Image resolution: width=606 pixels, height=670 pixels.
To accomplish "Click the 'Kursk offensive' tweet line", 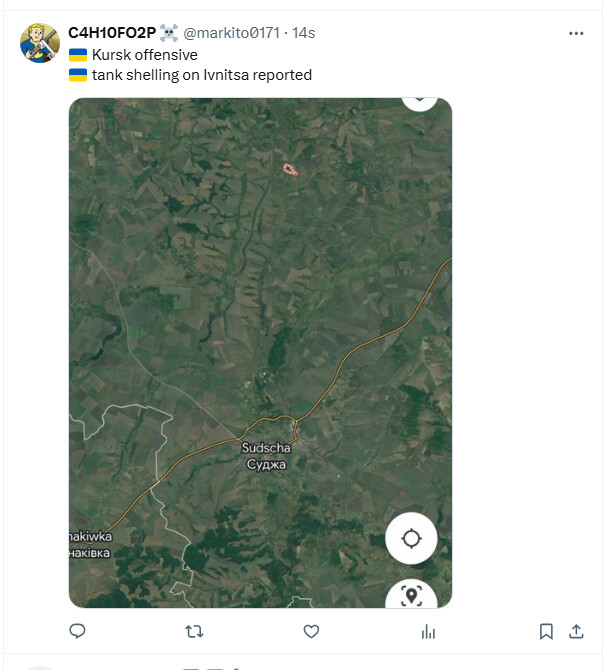I will (x=145, y=55).
